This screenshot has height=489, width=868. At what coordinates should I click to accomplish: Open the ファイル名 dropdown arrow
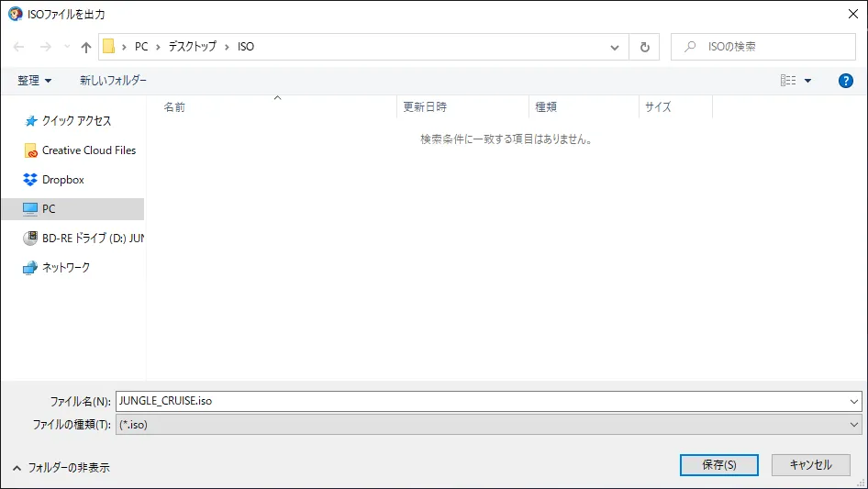[853, 402]
